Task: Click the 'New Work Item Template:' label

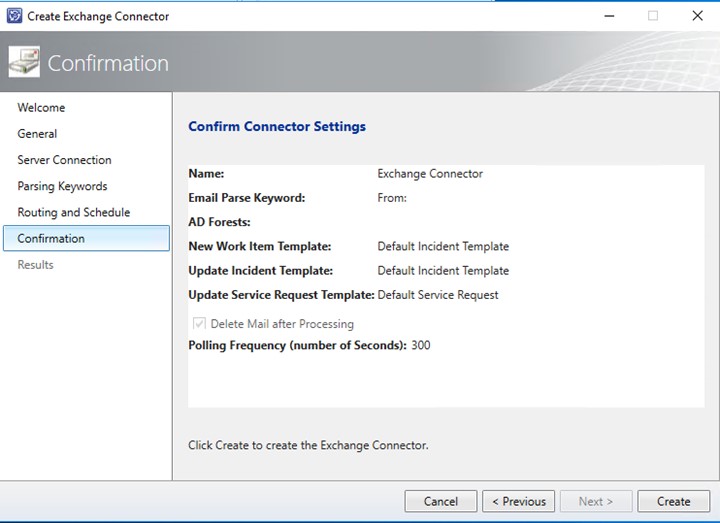Action: [259, 246]
